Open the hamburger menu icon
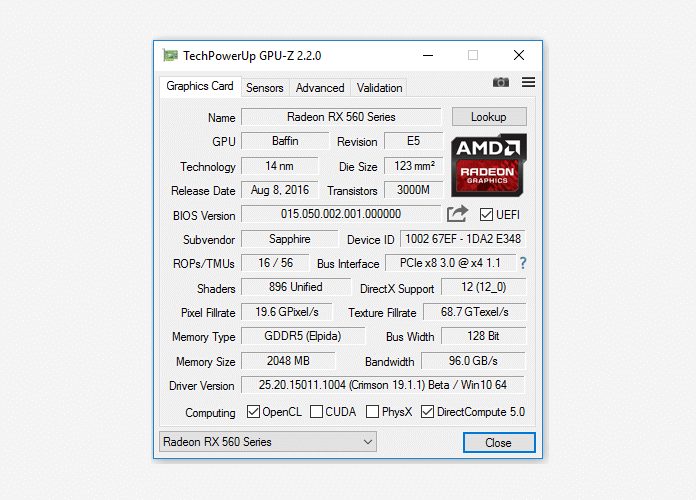This screenshot has height=500, width=696. [528, 82]
